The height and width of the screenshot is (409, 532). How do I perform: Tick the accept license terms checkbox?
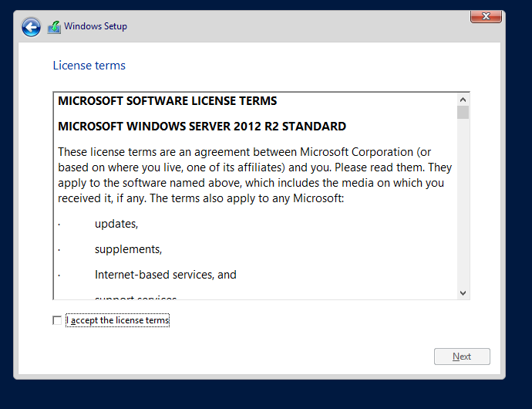pos(57,320)
